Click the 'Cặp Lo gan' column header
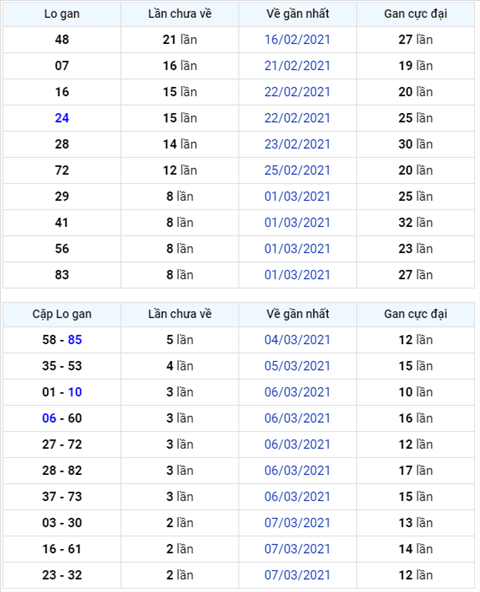Viewport: 480px width, 592px height. coord(62,314)
